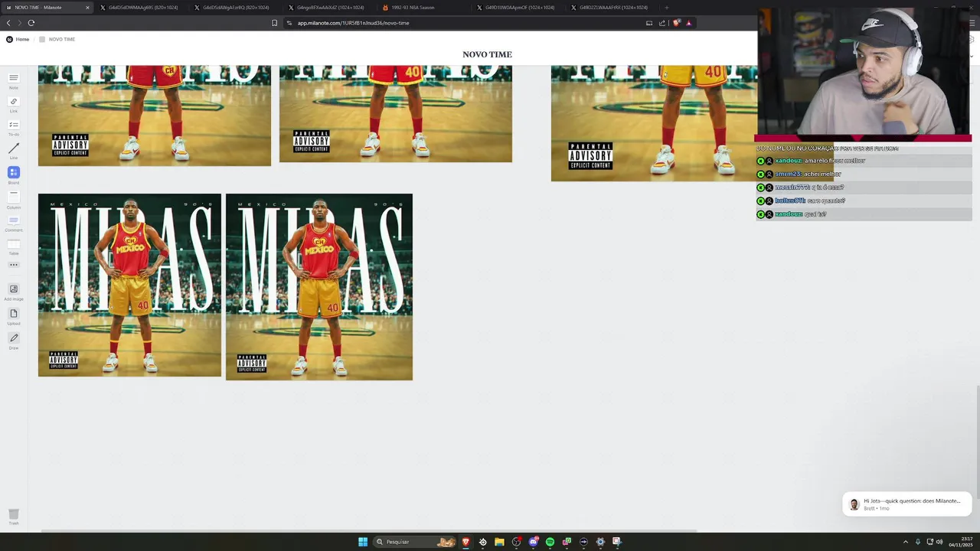Viewport: 980px width, 551px height.
Task: Open Brave browser from taskbar
Action: (465, 542)
